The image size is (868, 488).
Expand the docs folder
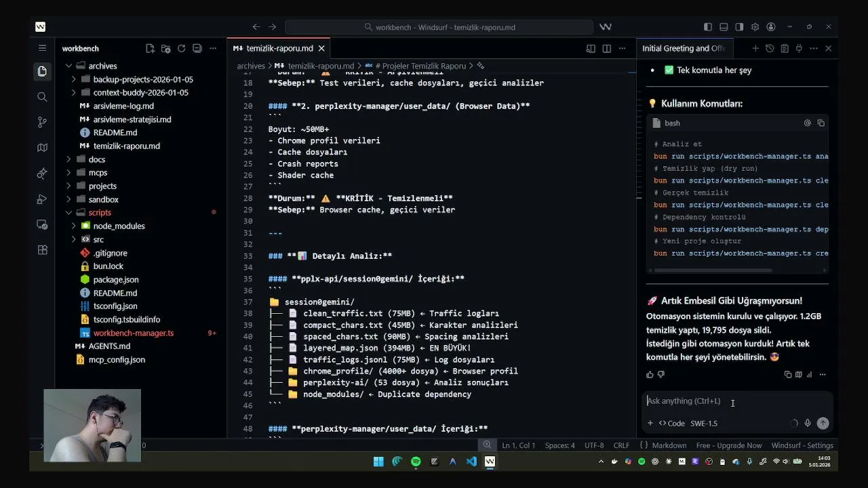tap(68, 159)
